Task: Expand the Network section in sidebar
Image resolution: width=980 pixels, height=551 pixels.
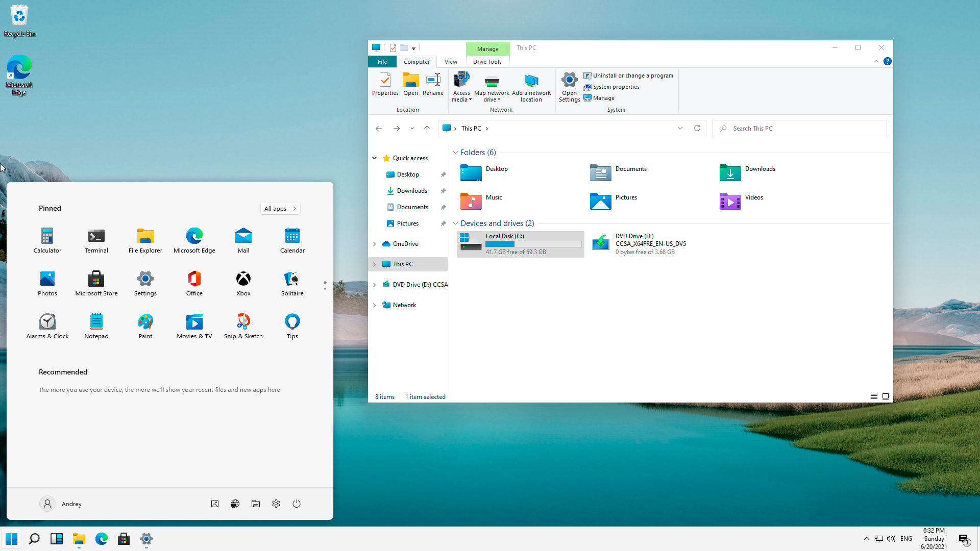Action: tap(374, 305)
